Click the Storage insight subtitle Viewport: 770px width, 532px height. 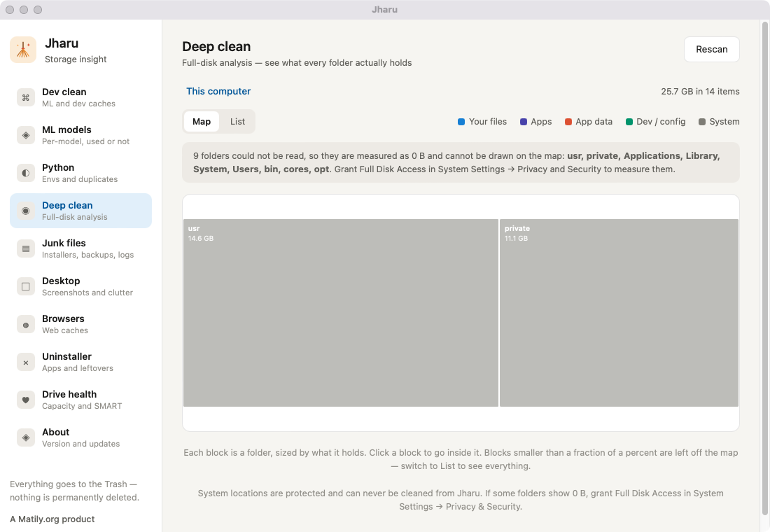click(x=76, y=59)
